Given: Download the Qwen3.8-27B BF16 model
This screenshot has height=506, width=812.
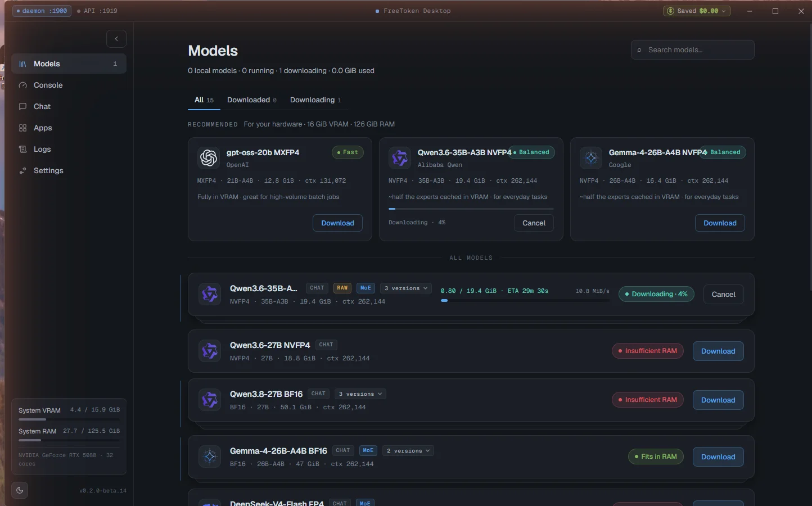Looking at the screenshot, I should tap(718, 400).
